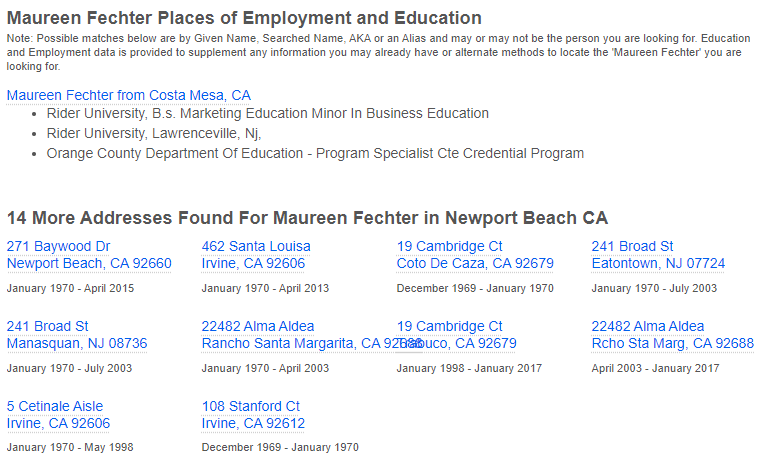Click Rider University, Lawrenceville, Nj entry

(x=154, y=133)
